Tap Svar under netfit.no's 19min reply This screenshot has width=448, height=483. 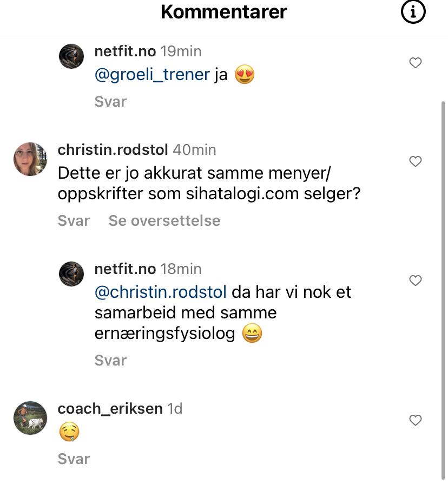click(x=110, y=102)
